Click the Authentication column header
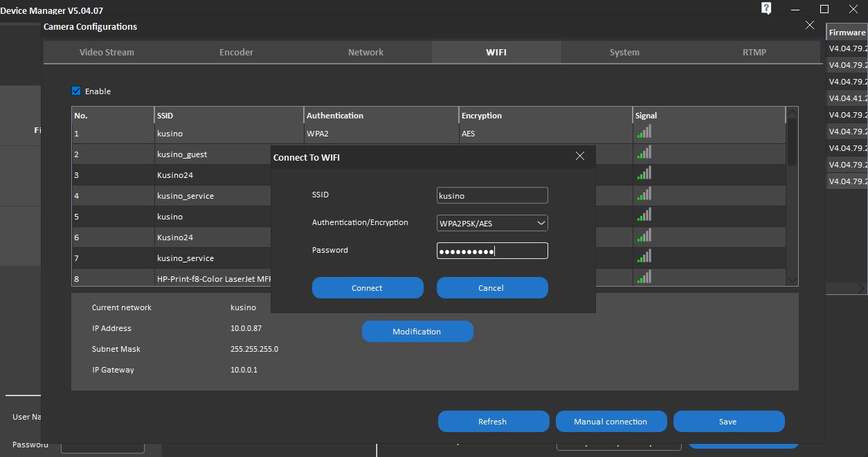Screen dimensions: 868x457 click(x=381, y=115)
